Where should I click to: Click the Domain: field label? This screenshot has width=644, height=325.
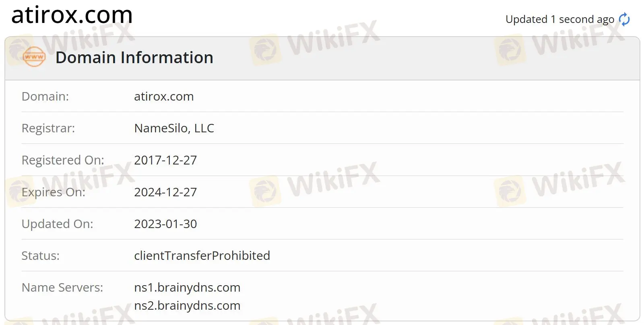coord(45,97)
